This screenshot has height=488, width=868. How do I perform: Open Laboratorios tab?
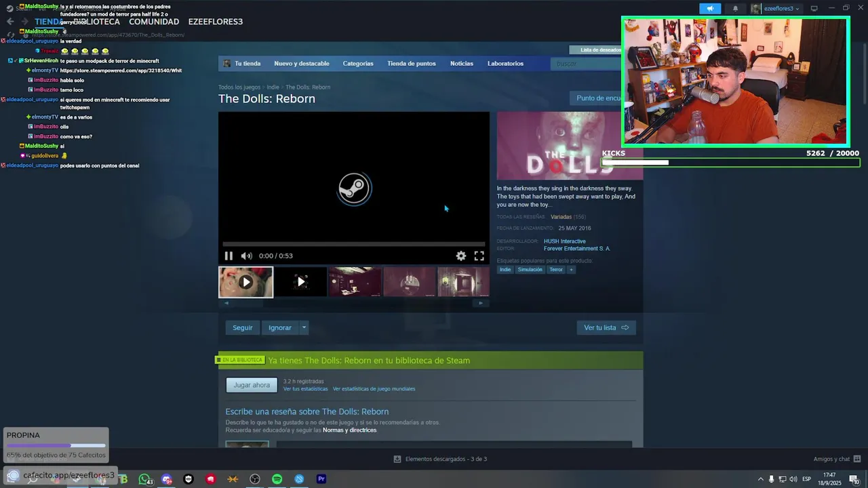pos(505,64)
